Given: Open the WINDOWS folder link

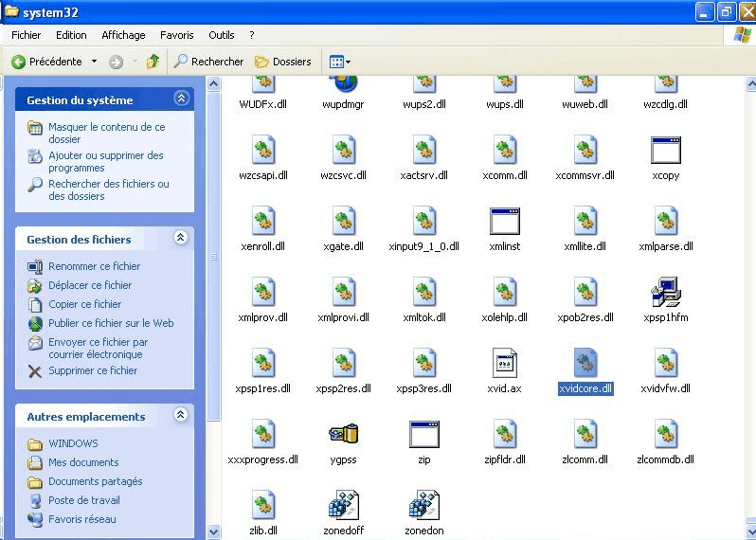Looking at the screenshot, I should pos(73,443).
